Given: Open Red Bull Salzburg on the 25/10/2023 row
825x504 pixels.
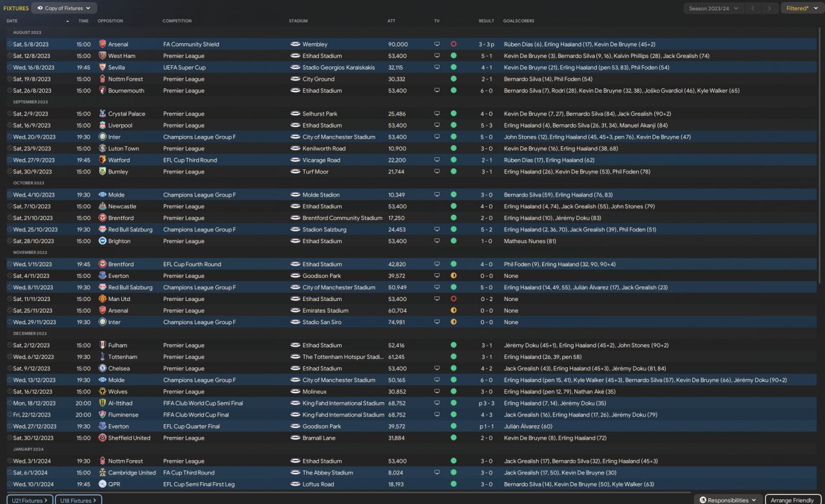Looking at the screenshot, I should (x=130, y=230).
